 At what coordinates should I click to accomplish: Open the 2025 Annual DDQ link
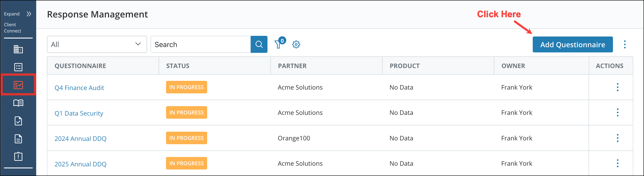(x=80, y=164)
